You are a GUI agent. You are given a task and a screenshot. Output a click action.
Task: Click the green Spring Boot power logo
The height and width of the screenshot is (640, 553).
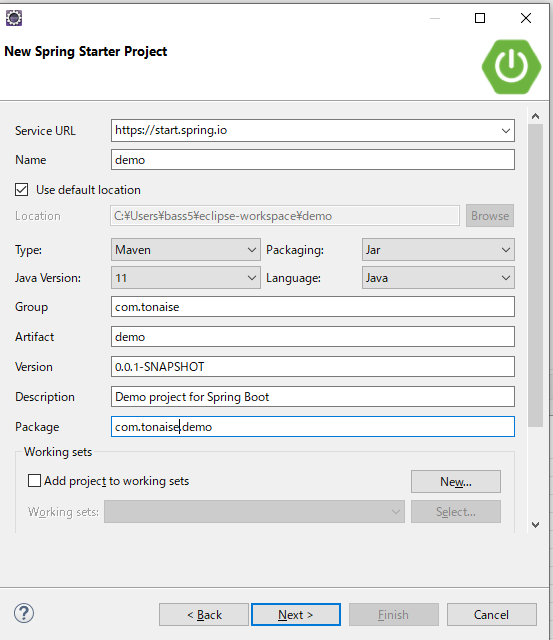click(511, 67)
